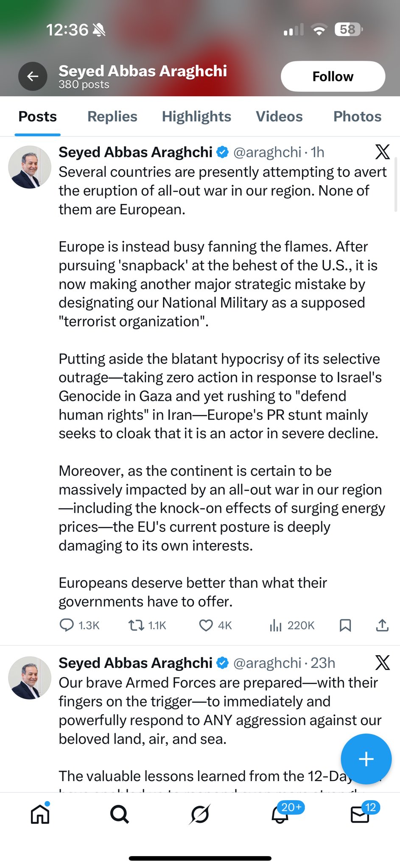The image size is (400, 868).
Task: Open Grok menu on the 23h post
Action: [x=382, y=662]
